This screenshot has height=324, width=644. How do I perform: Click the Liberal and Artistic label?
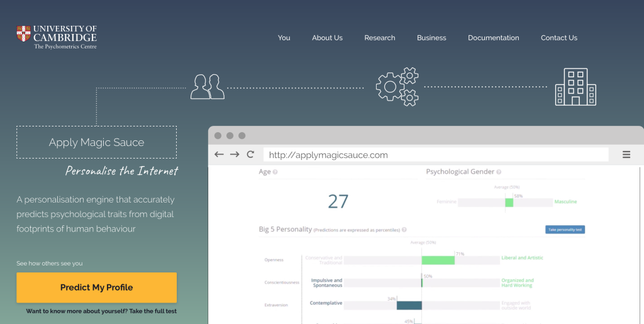coord(522,258)
